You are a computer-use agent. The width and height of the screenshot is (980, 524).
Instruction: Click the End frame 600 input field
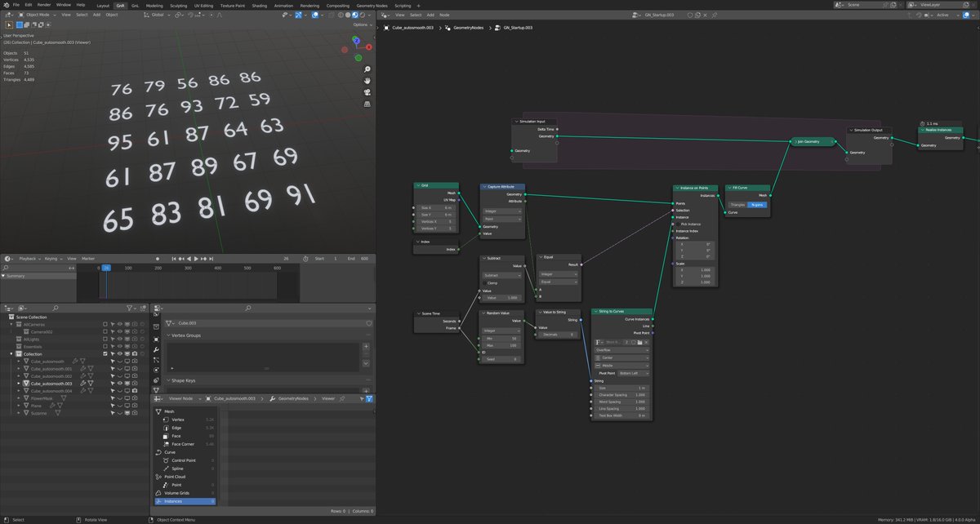point(356,259)
